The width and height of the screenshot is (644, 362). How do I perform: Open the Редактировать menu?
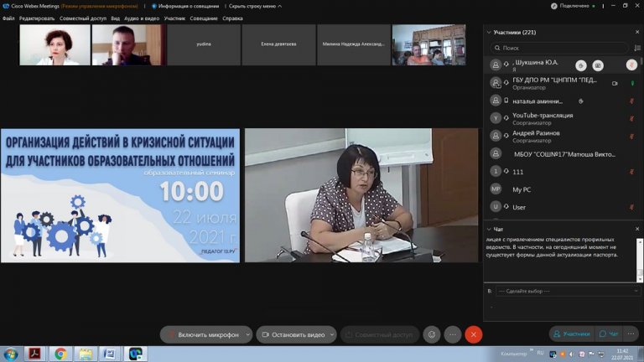[37, 18]
